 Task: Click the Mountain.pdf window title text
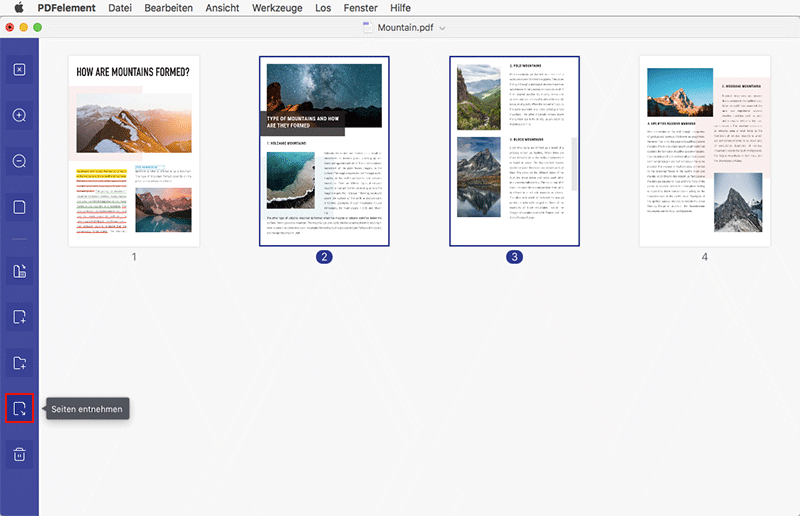pyautogui.click(x=405, y=28)
